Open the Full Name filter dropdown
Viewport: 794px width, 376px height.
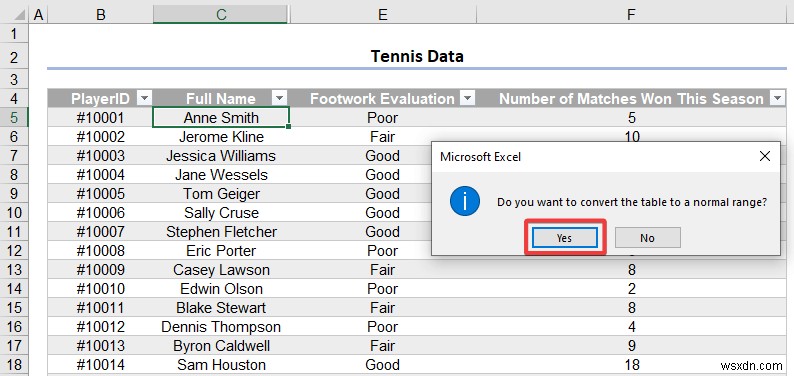pyautogui.click(x=280, y=98)
